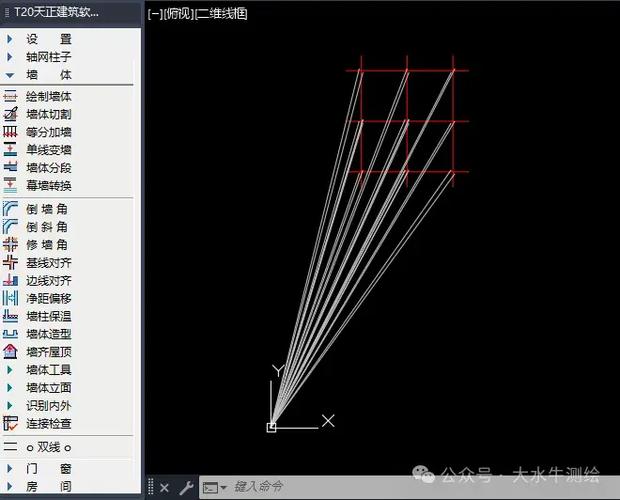This screenshot has height=500, width=620.
Task: Select the 倒墙角 fillet corner icon
Action: point(10,209)
